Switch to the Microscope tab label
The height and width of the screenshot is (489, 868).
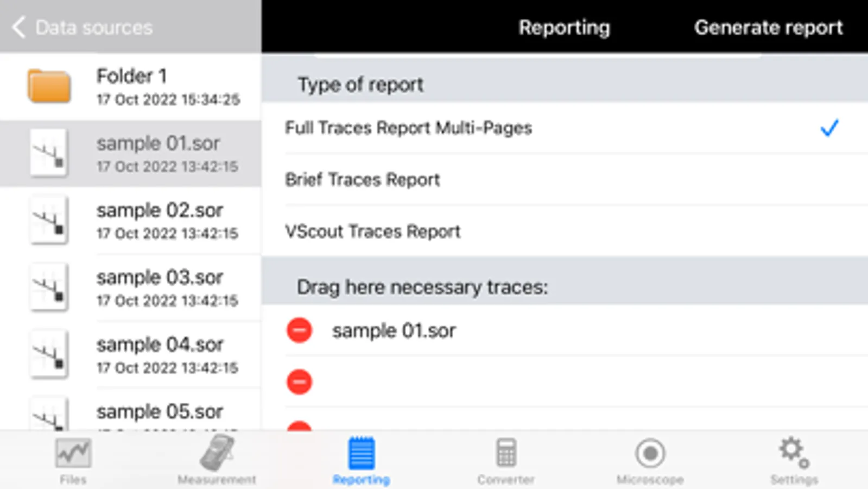point(650,480)
